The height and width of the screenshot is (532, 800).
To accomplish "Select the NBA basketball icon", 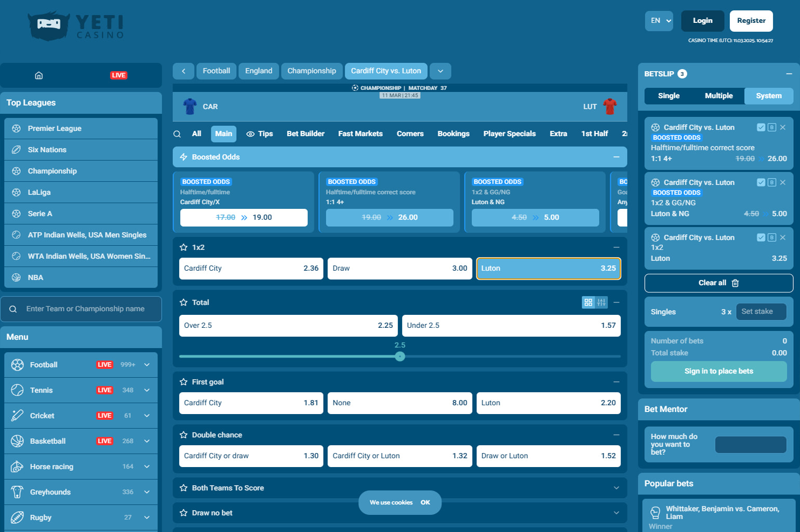I will click(x=16, y=277).
